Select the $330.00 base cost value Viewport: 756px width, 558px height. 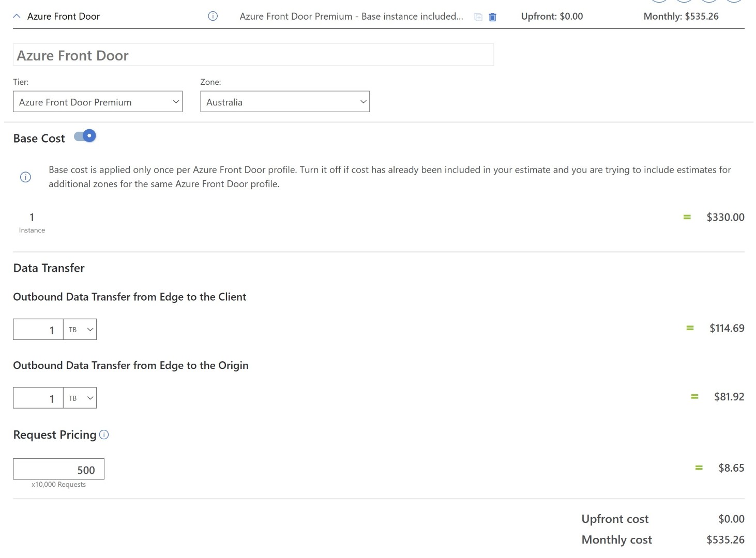tap(725, 217)
